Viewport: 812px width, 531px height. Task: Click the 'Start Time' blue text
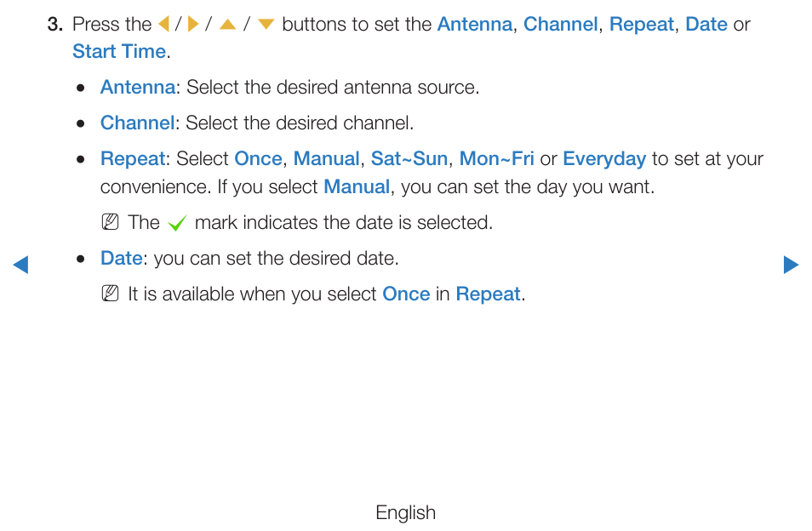[x=119, y=51]
